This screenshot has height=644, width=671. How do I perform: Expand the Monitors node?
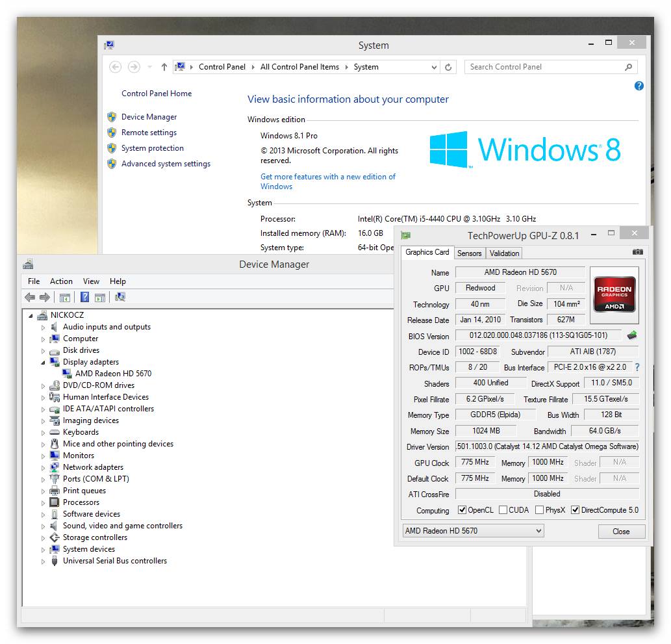click(x=43, y=456)
